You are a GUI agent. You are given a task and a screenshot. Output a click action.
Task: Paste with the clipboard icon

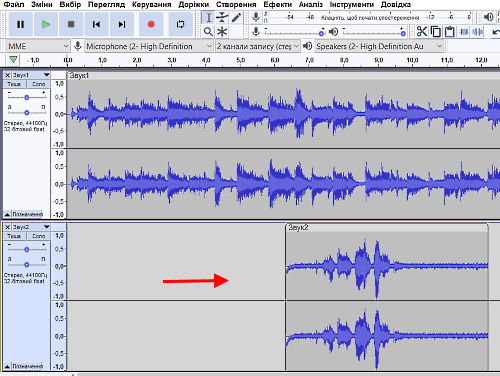point(450,32)
